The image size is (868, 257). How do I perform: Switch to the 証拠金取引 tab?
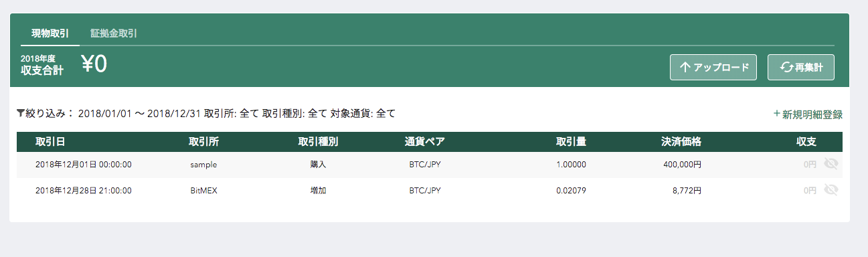pos(114,33)
